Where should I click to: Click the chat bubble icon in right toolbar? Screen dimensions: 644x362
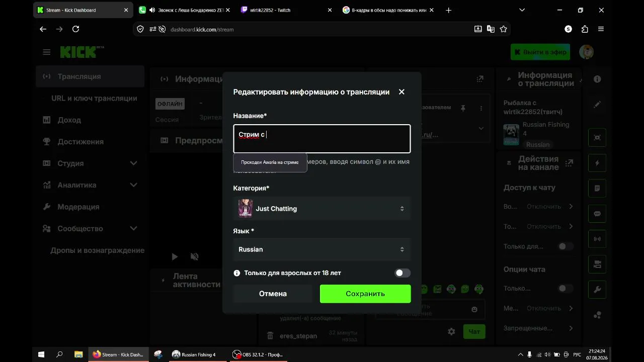pyautogui.click(x=597, y=214)
